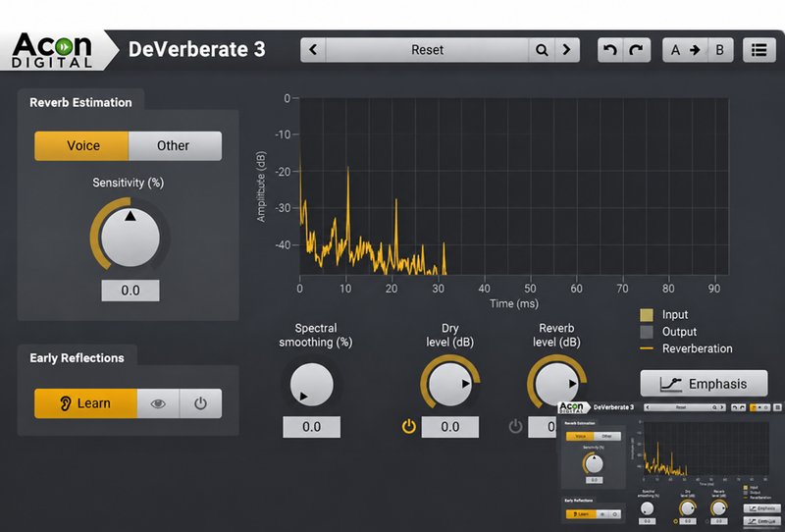
Task: Click the Acon Digital logo
Action: [x=52, y=50]
